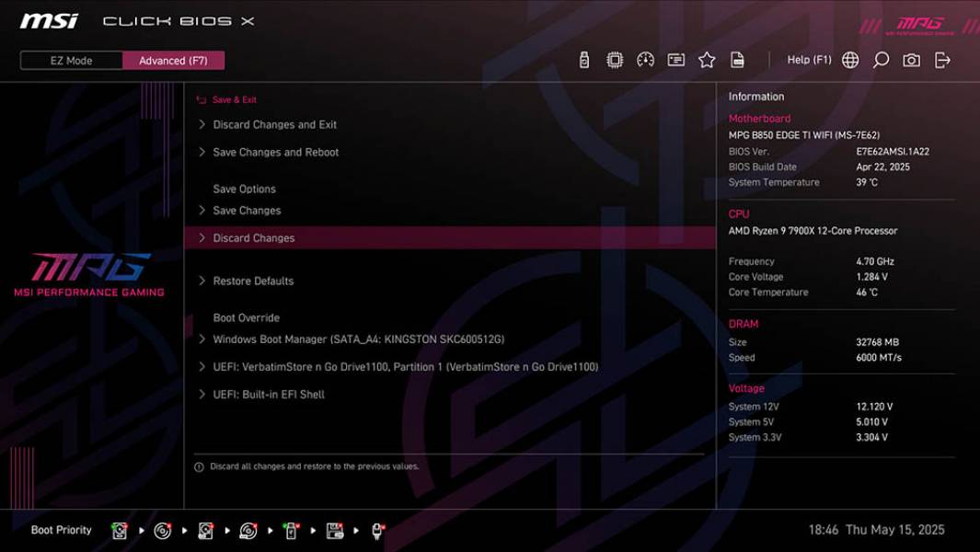This screenshot has width=980, height=552.
Task: Click the back arrow beside Save & Exit
Action: [202, 100]
